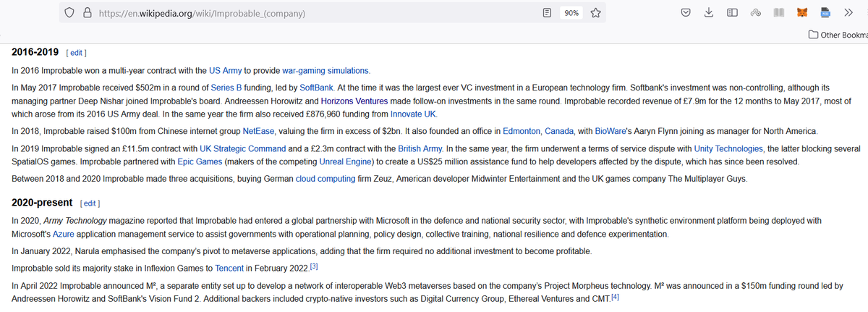Open the MetaMask fox extension

pos(801,13)
